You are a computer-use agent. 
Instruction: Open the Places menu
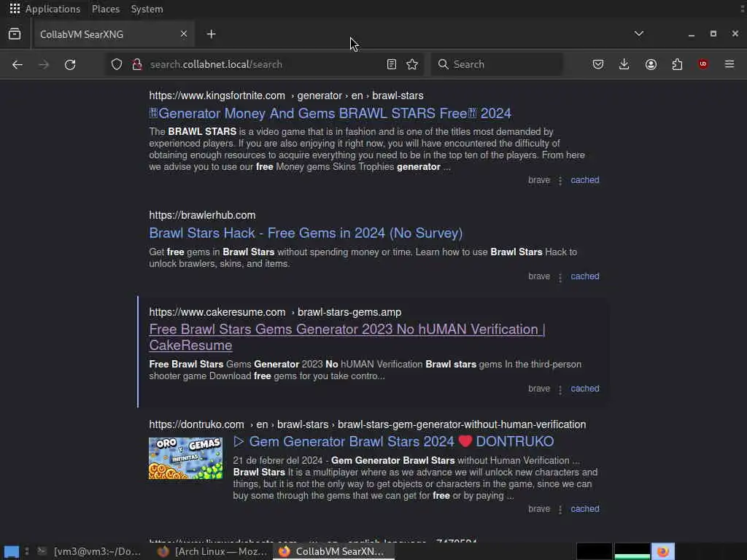(106, 9)
